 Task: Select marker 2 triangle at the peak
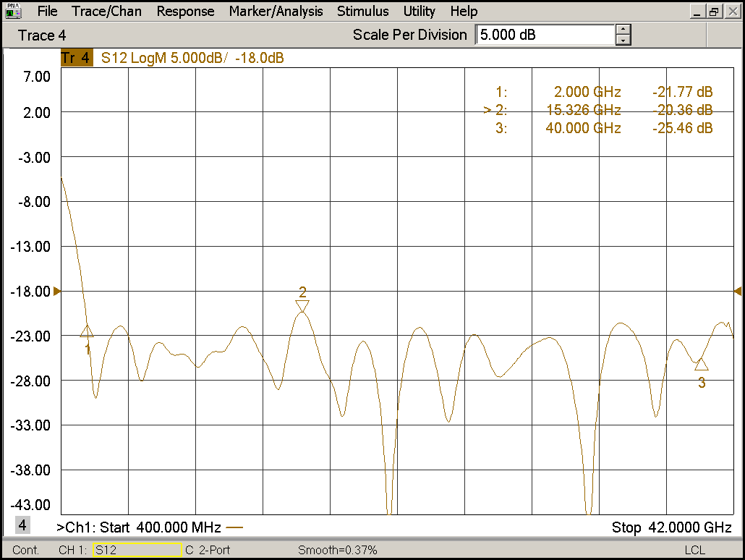(302, 306)
